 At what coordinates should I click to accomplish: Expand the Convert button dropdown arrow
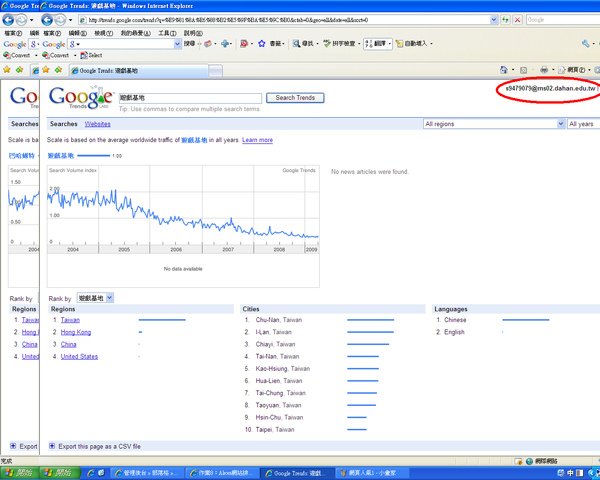click(x=75, y=56)
